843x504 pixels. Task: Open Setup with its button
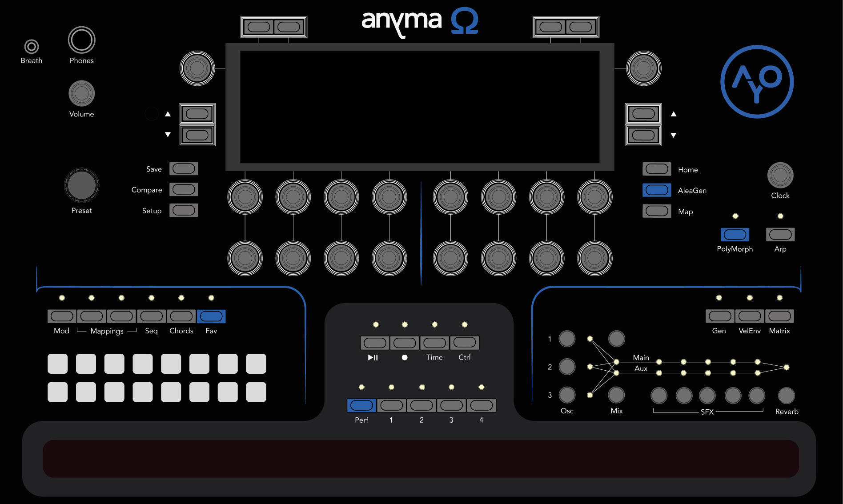click(184, 210)
